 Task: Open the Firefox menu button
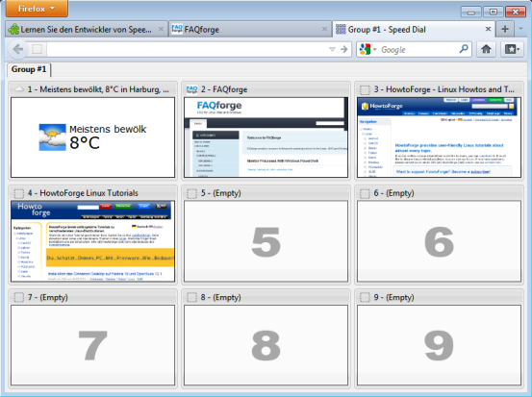[x=37, y=9]
